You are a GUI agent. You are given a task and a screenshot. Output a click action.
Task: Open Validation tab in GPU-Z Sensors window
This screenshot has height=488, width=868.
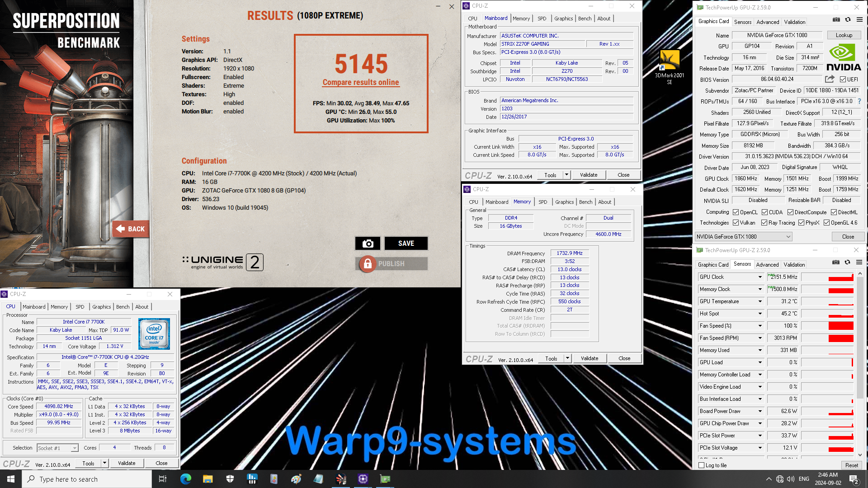pos(794,265)
